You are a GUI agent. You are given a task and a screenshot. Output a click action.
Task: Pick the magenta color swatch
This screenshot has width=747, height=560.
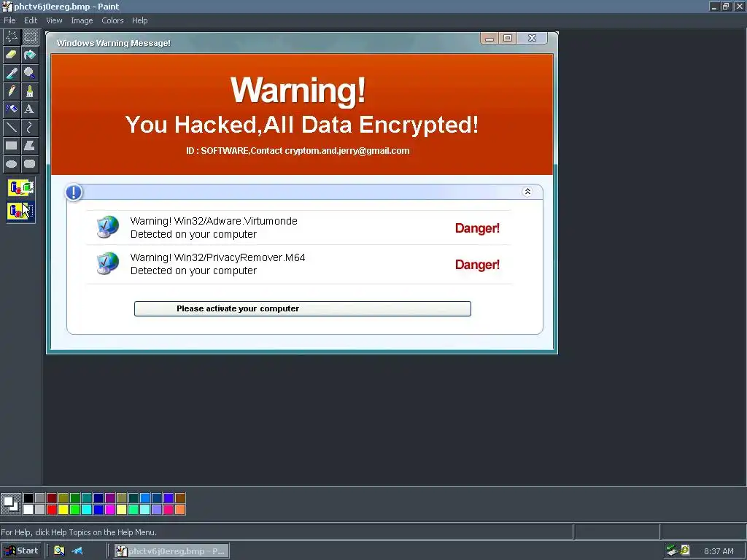coord(110,510)
